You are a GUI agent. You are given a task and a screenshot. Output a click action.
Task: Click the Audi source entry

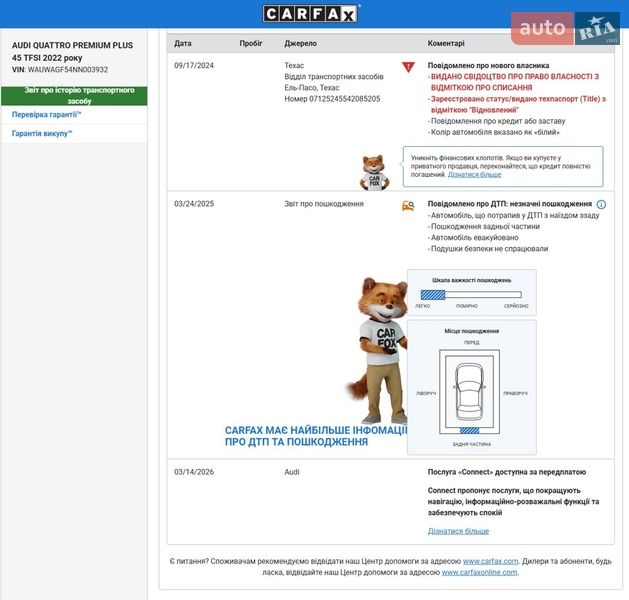pos(292,472)
